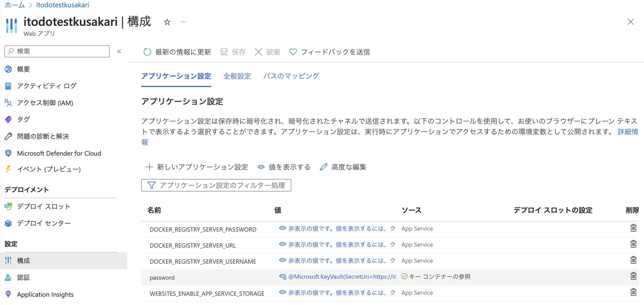Open デプロイ センター from the sidebar
This screenshot has height=305, width=644.
[x=44, y=223]
